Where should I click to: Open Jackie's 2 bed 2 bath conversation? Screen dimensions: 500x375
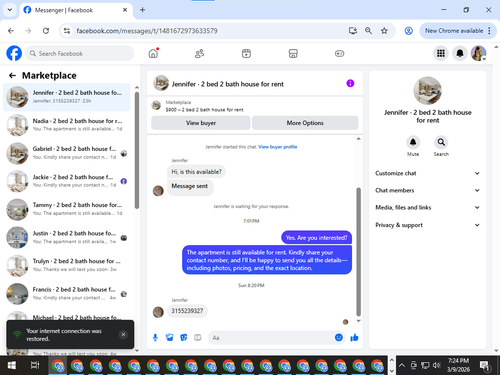tap(67, 181)
